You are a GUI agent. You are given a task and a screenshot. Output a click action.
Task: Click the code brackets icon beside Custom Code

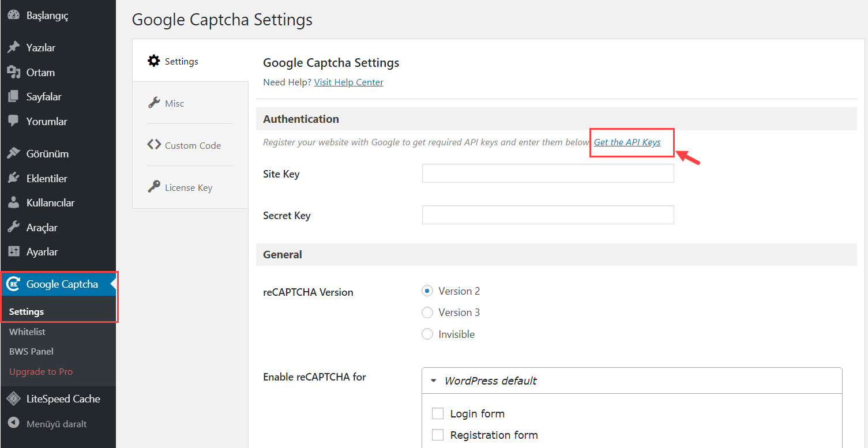pyautogui.click(x=153, y=145)
